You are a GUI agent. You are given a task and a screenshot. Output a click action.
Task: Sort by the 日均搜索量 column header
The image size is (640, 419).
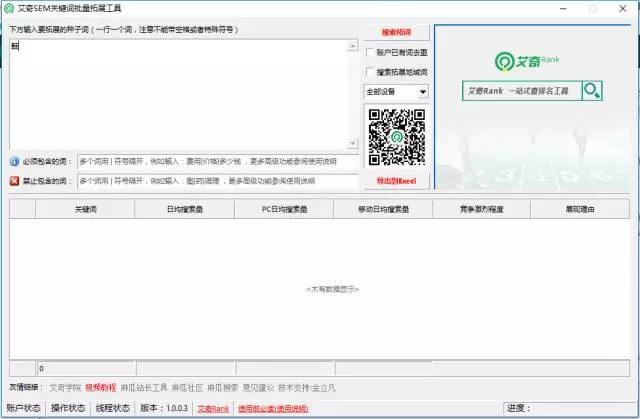coord(184,209)
